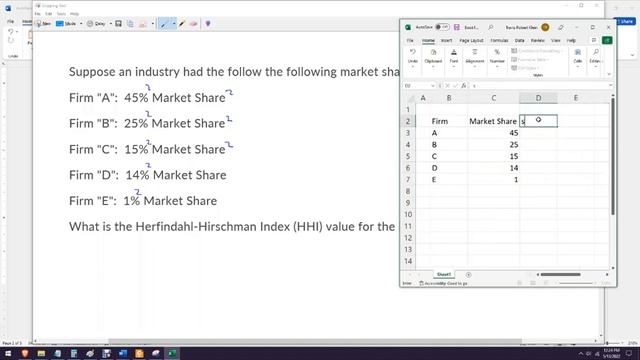The width and height of the screenshot is (640, 360).
Task: Click the Save icon in Excel title bar
Action: [x=456, y=27]
